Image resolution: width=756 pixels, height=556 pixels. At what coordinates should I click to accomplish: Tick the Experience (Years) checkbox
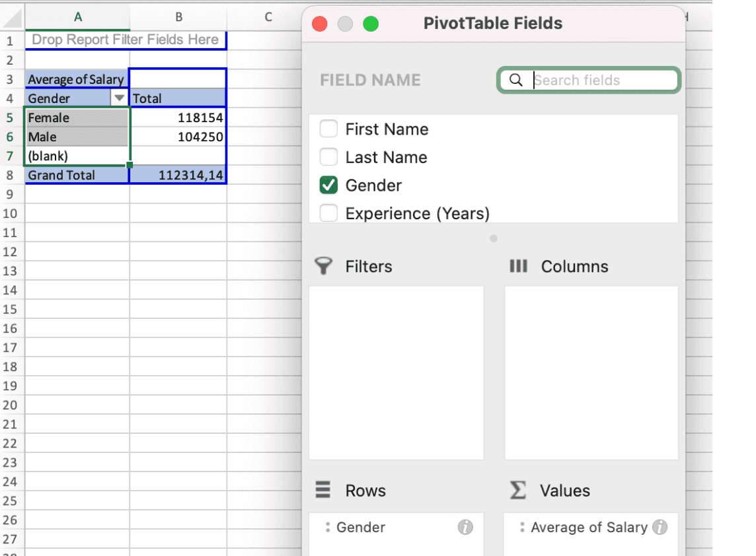click(x=328, y=213)
